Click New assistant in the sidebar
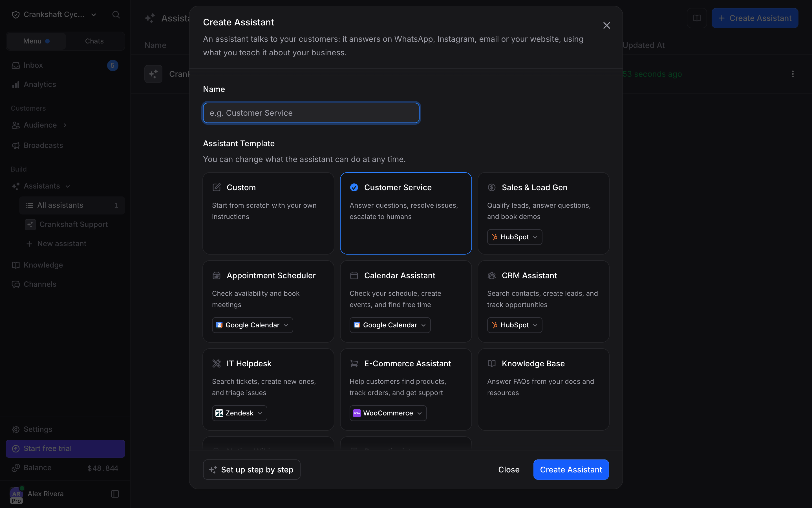This screenshot has width=812, height=508. click(x=72, y=244)
